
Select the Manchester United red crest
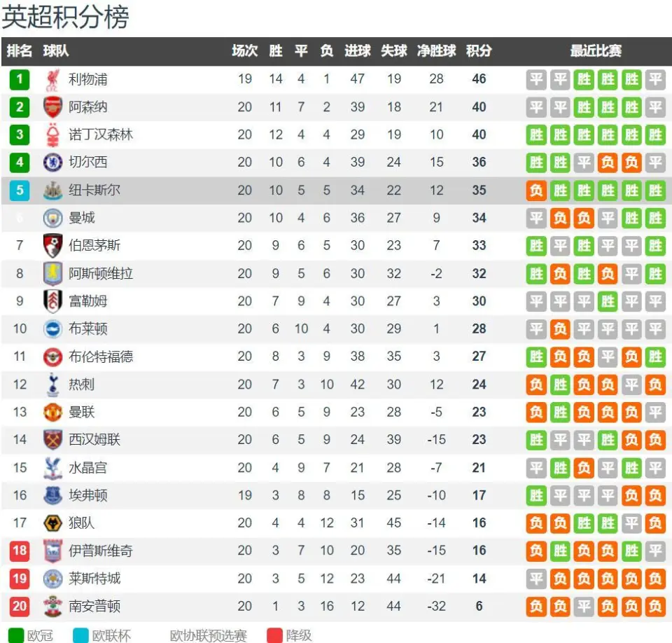pyautogui.click(x=52, y=413)
